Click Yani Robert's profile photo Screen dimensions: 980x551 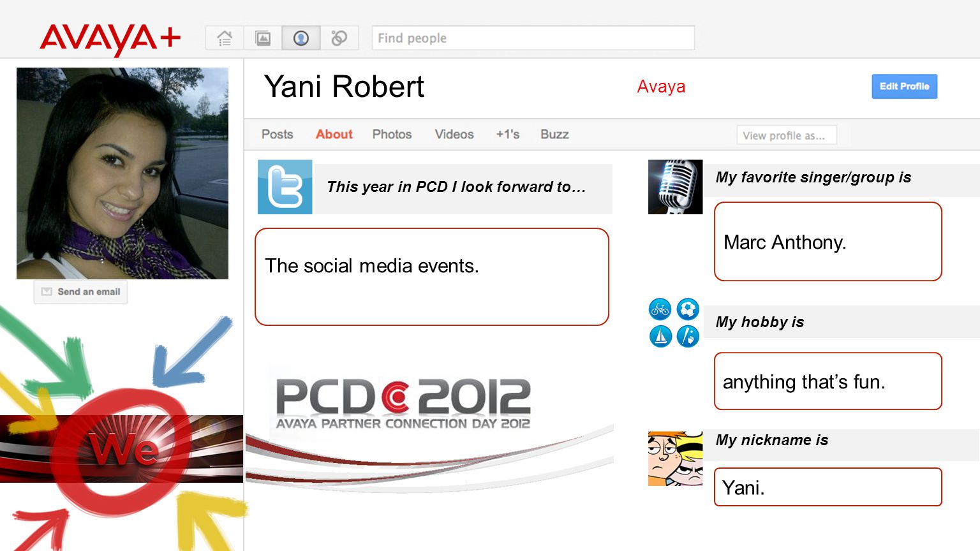[x=122, y=173]
